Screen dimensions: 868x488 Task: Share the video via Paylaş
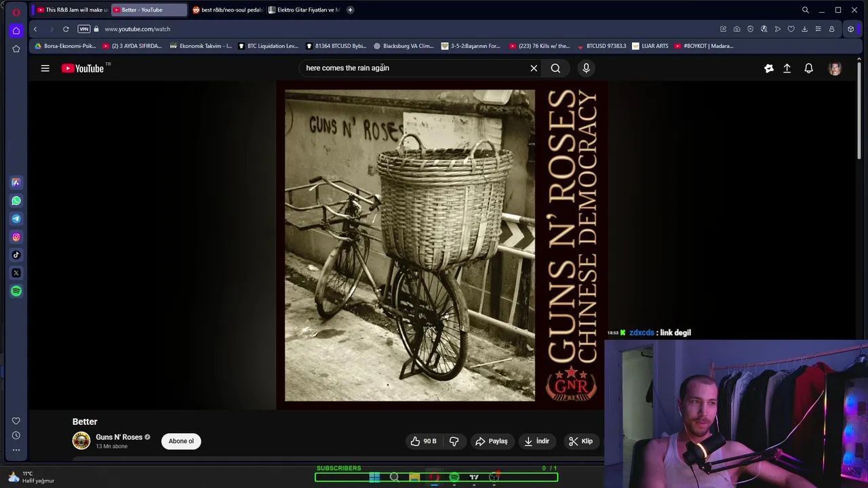coord(491,441)
